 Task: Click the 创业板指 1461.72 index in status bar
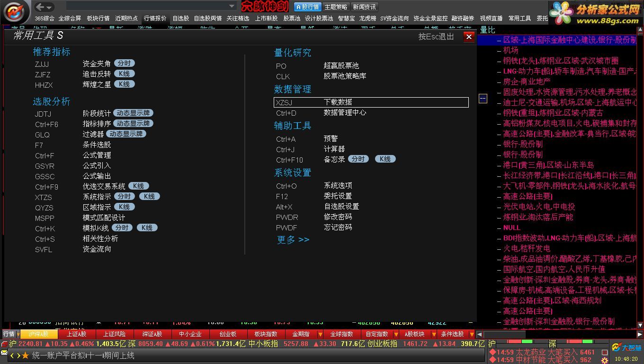tap(398, 344)
